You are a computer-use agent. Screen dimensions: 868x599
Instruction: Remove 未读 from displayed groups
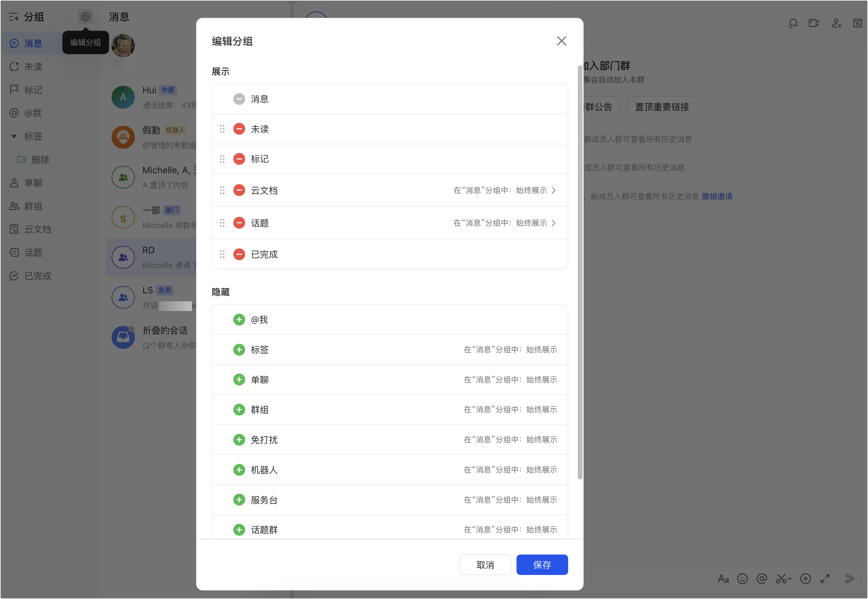tap(239, 129)
